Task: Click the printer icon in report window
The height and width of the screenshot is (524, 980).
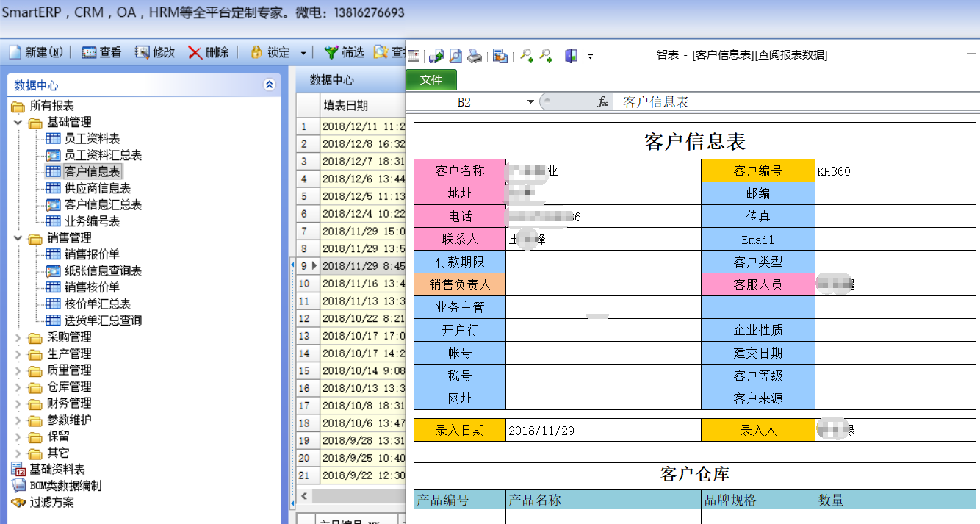Action: tap(475, 56)
